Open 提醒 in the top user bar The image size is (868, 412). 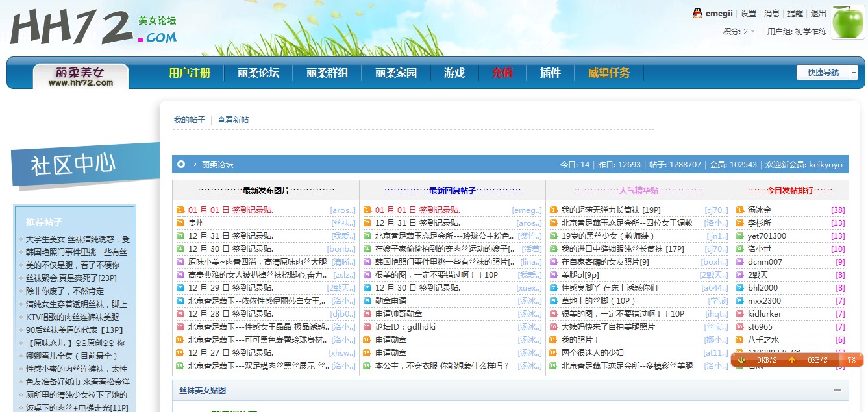click(x=795, y=14)
